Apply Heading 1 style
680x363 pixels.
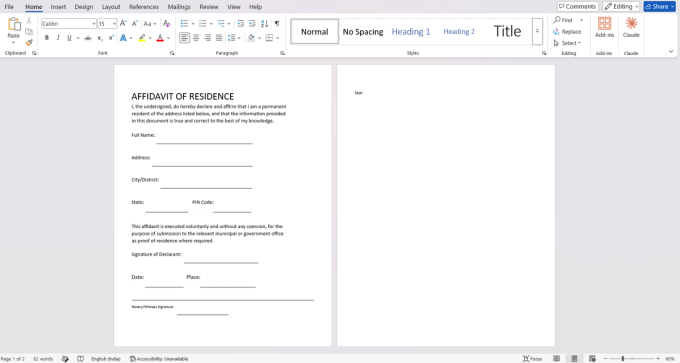(411, 32)
